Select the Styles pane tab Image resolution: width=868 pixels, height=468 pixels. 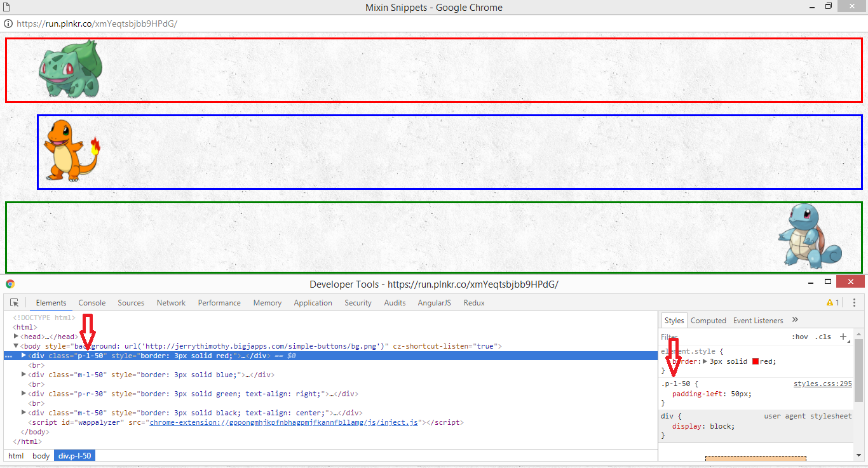pos(674,321)
